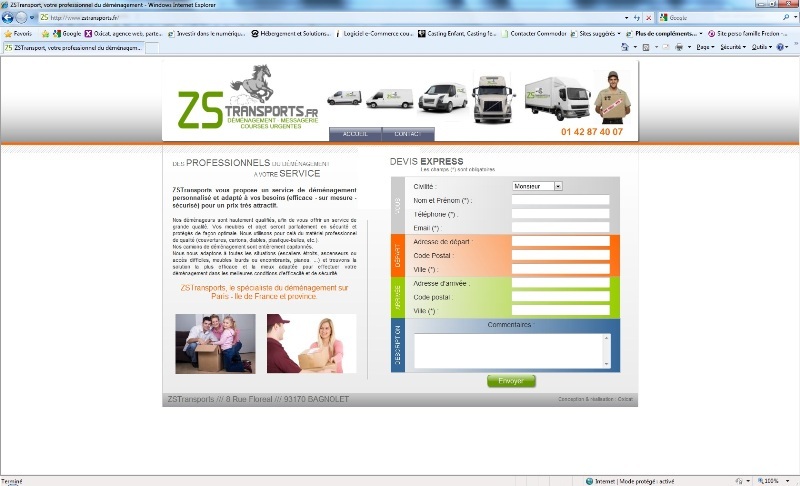Click the comments box scroll down arrow
Screen dimensions: 800x486
[x=607, y=364]
